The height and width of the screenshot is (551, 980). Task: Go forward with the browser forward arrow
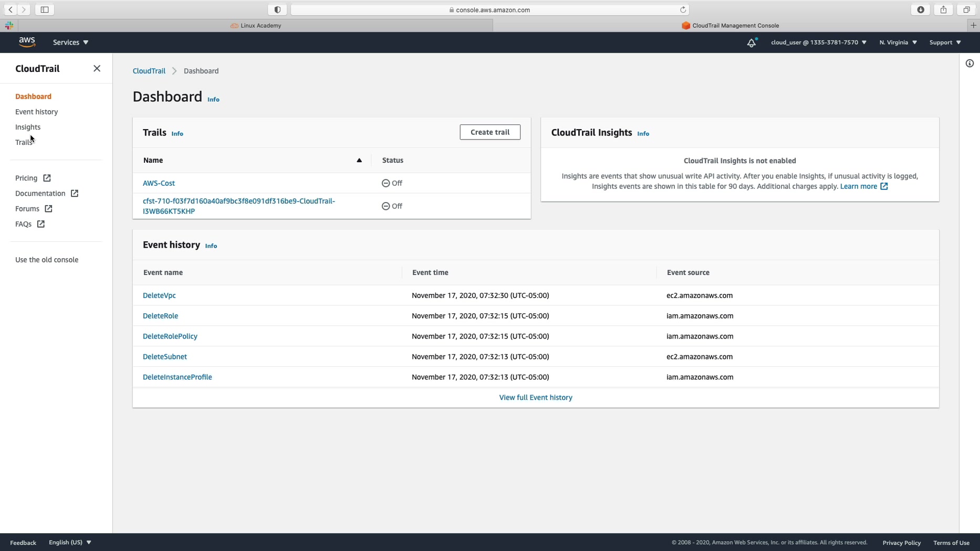coord(24,9)
